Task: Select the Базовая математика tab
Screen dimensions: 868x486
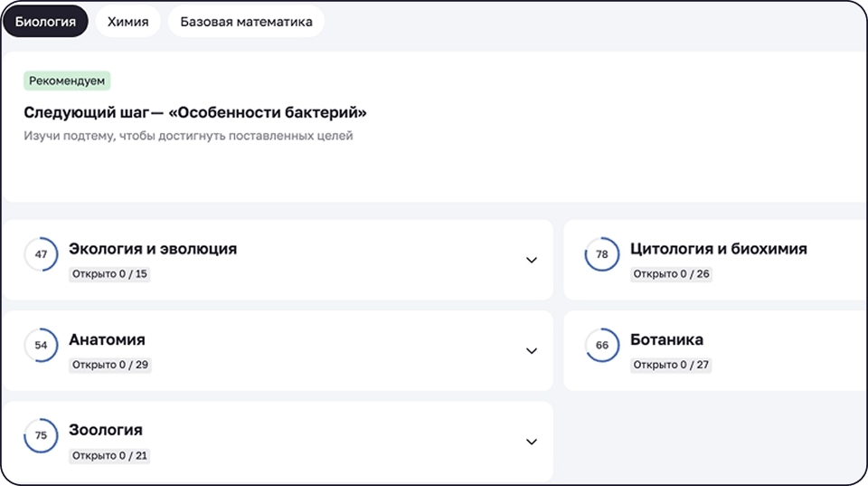Action: coord(246,22)
